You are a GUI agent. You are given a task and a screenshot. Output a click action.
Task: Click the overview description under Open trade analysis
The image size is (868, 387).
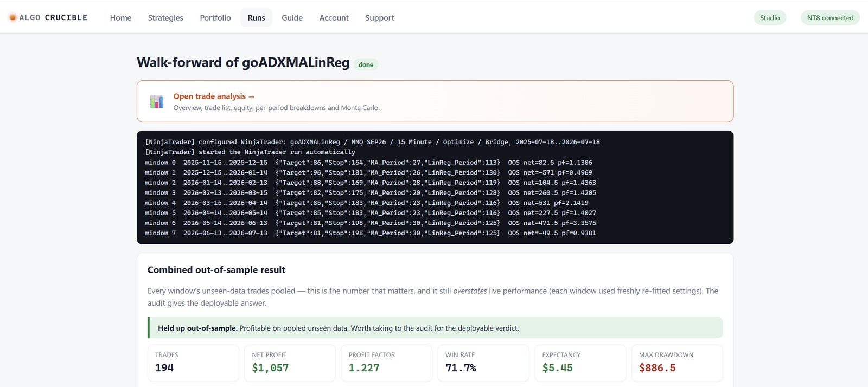pyautogui.click(x=277, y=108)
